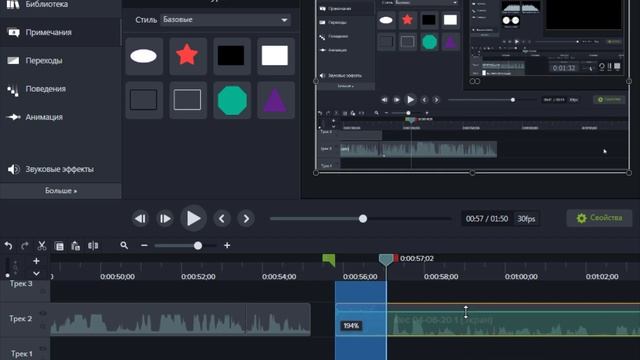
Task: Select the light outlined rectangle shape
Action: pyautogui.click(x=187, y=100)
